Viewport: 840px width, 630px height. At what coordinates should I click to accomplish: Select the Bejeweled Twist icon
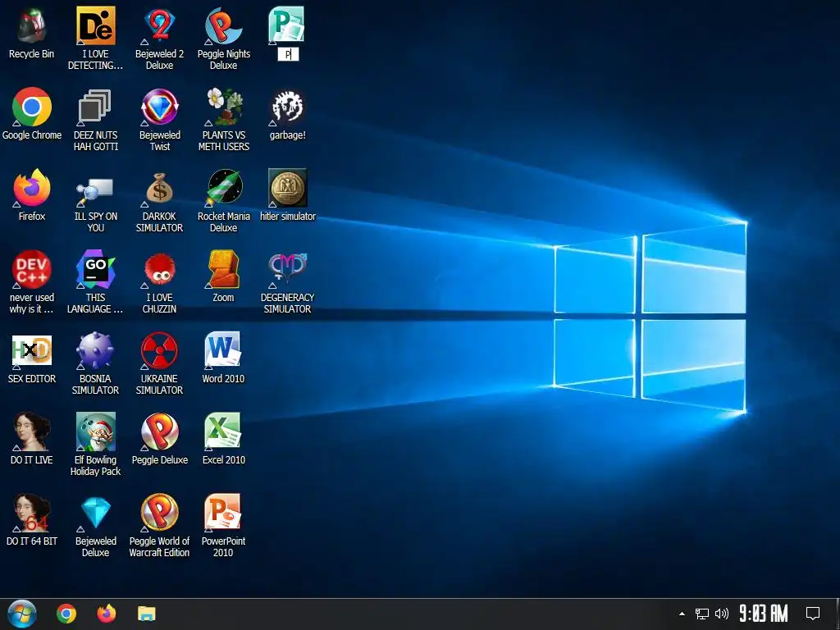coord(159,107)
